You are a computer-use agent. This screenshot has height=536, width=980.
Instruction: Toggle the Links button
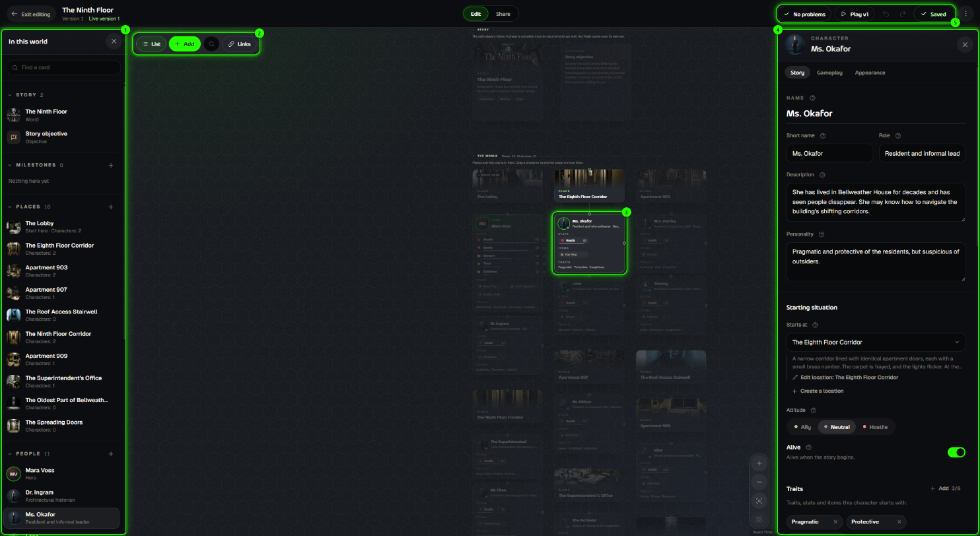[x=239, y=44]
